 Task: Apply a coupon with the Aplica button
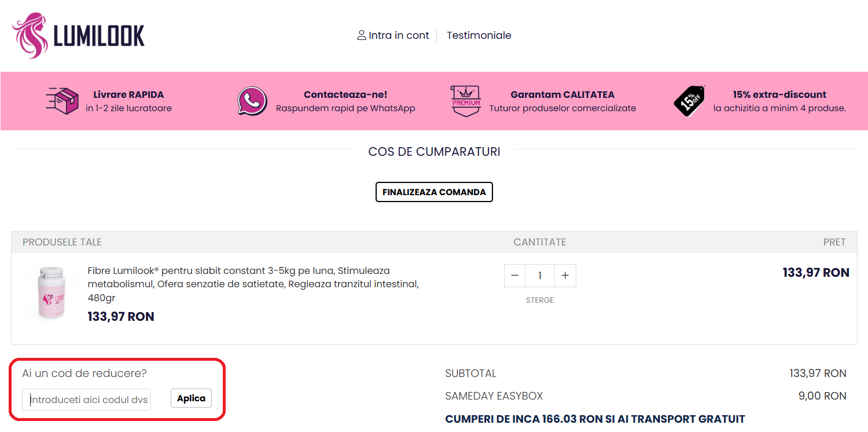(191, 398)
